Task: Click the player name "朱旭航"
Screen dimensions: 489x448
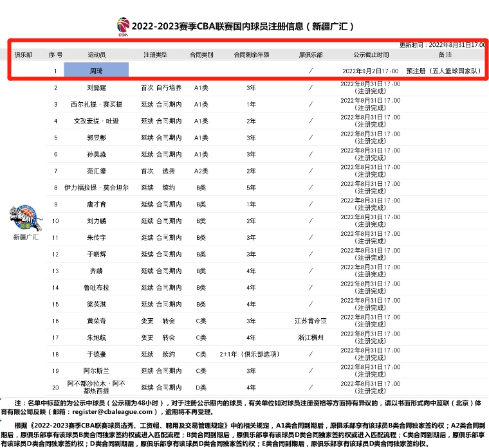Action: coord(97,337)
